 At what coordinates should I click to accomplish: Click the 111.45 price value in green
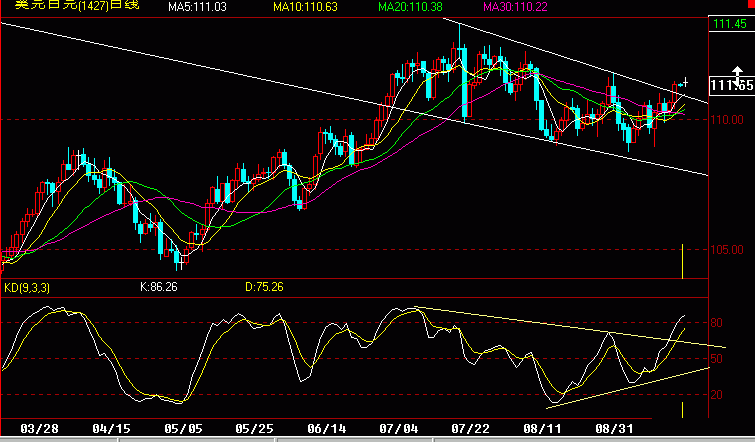(730, 24)
